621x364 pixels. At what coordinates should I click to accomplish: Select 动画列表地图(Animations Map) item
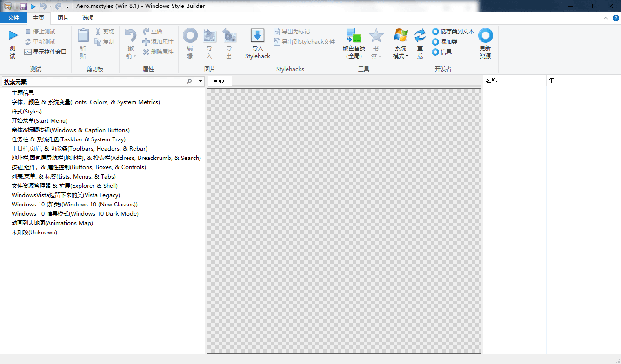(53, 223)
